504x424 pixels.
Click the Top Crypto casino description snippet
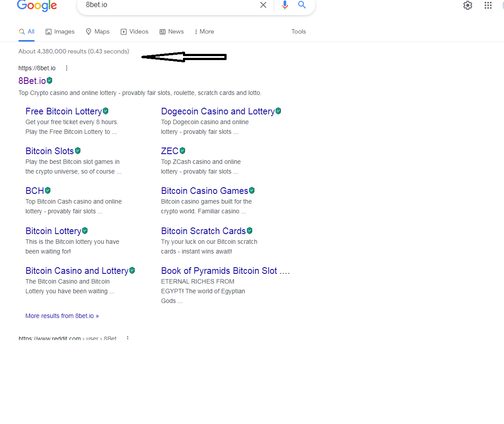(x=140, y=93)
